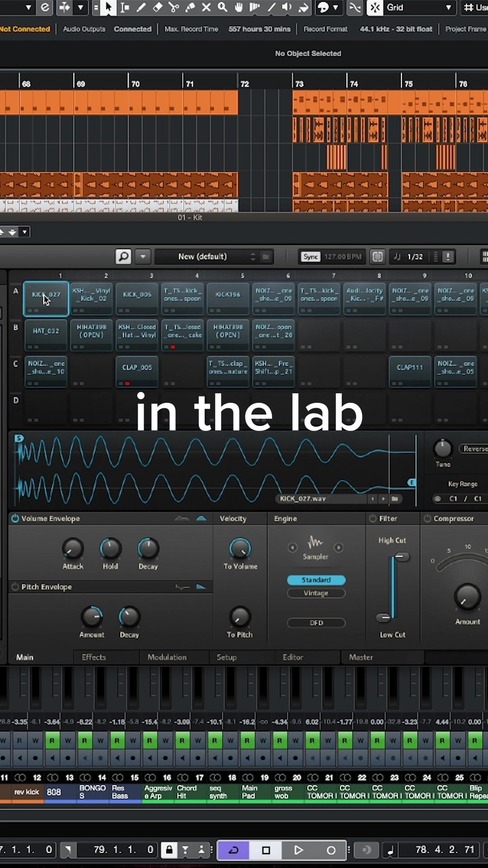Enable the Compressor power button
488x868 pixels.
(x=427, y=519)
